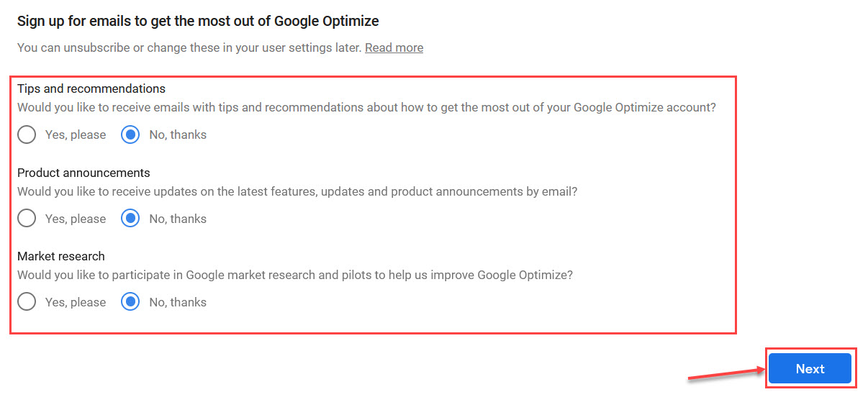This screenshot has width=868, height=410.
Task: Select 'Yes, please' radio for Tips and recommendations
Action: (x=27, y=135)
